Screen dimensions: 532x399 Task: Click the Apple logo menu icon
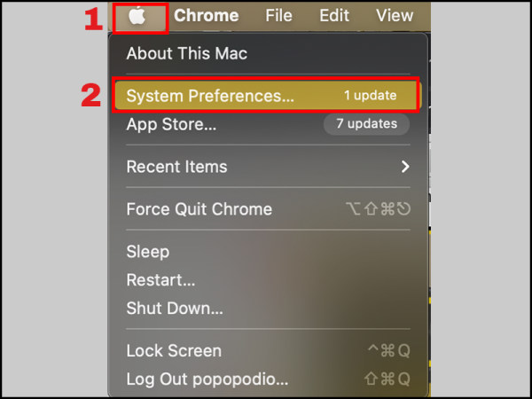pyautogui.click(x=136, y=16)
